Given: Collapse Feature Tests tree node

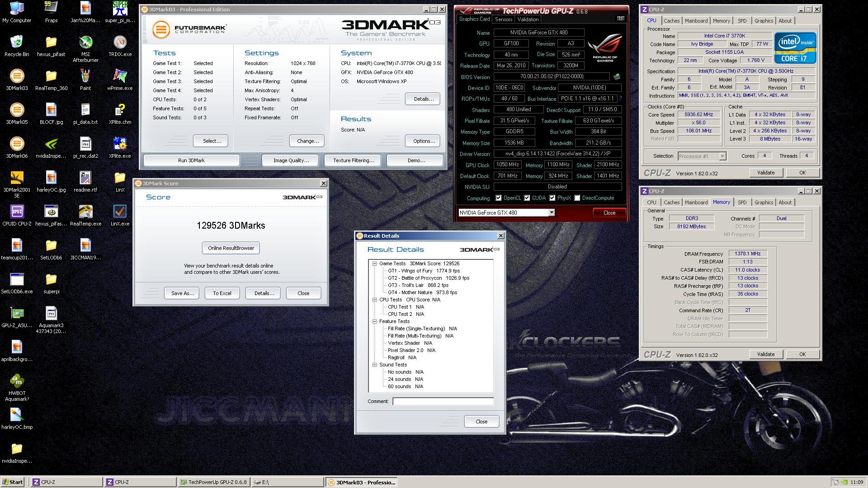Looking at the screenshot, I should coord(374,321).
